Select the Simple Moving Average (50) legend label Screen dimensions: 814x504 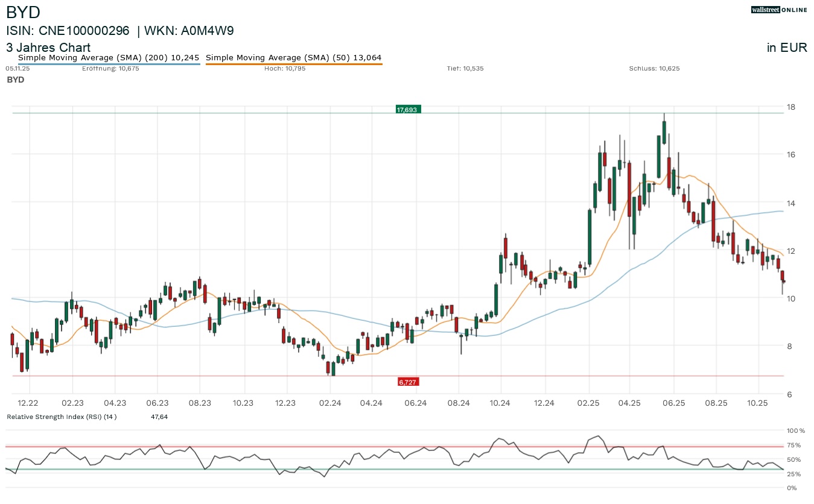(293, 57)
